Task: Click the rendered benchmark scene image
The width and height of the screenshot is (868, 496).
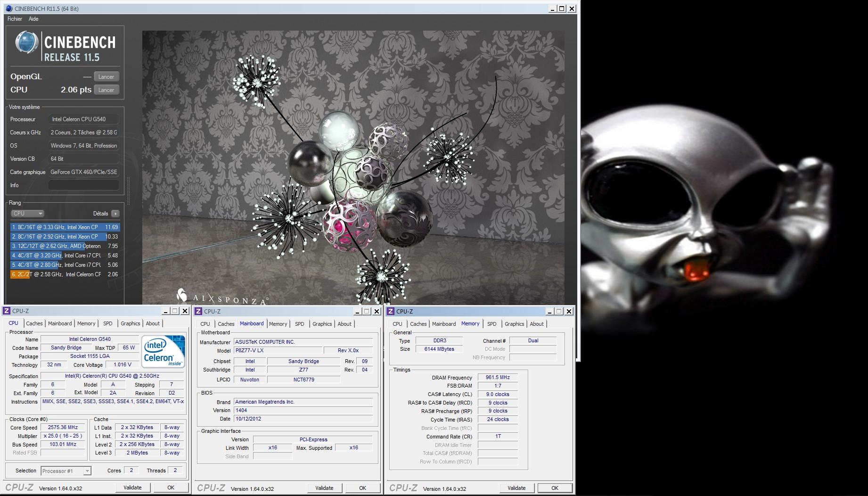Action: coord(353,167)
